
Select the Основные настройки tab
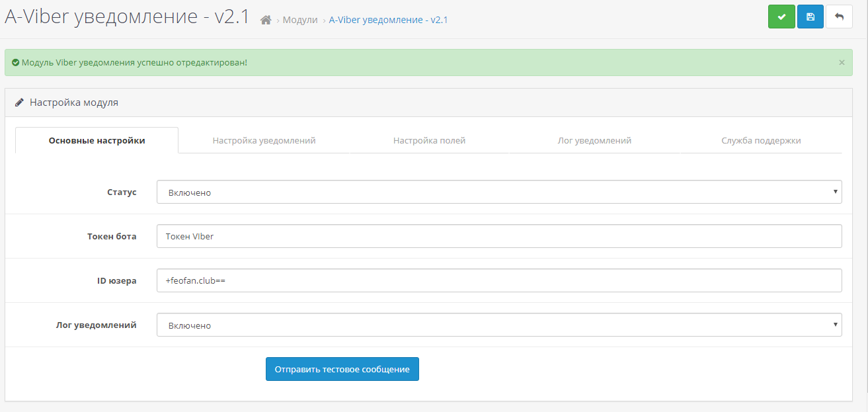(97, 140)
